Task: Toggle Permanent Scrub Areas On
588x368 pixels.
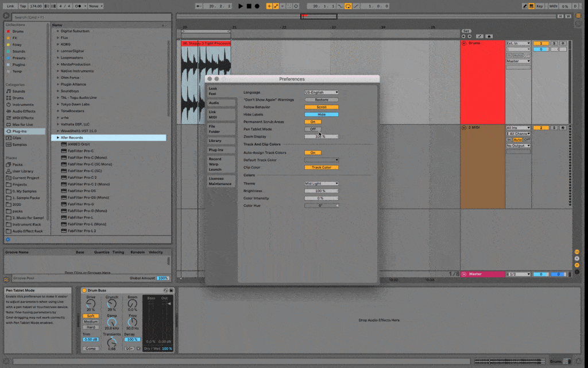Action: click(x=313, y=122)
